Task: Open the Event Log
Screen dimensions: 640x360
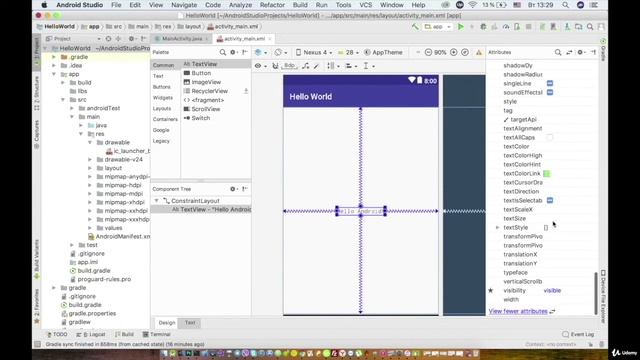Action: (x=578, y=334)
